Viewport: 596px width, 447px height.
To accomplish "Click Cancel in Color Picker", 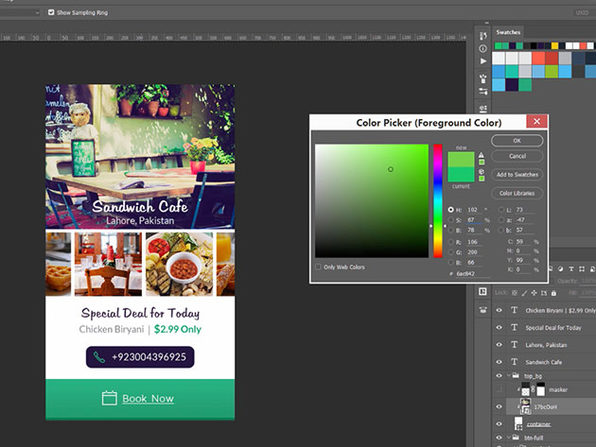I will pos(517,156).
